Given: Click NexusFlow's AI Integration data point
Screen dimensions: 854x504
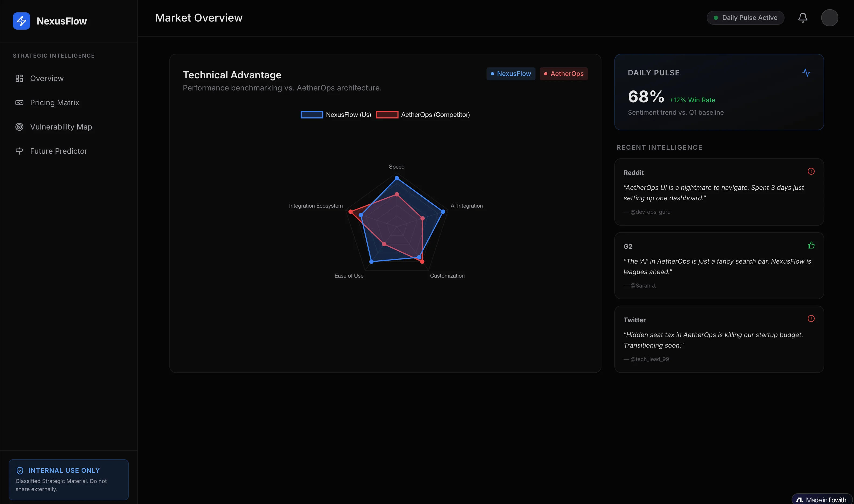Looking at the screenshot, I should pos(443,212).
